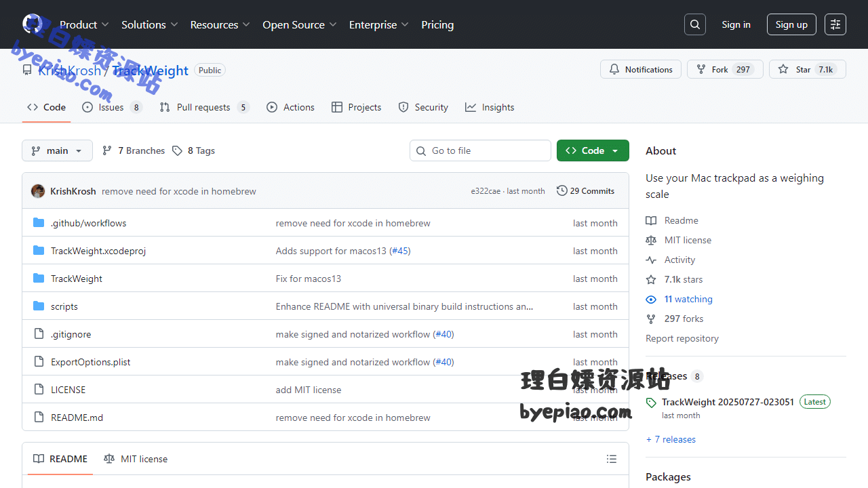
Task: Click the Notifications bell icon
Action: (x=614, y=69)
